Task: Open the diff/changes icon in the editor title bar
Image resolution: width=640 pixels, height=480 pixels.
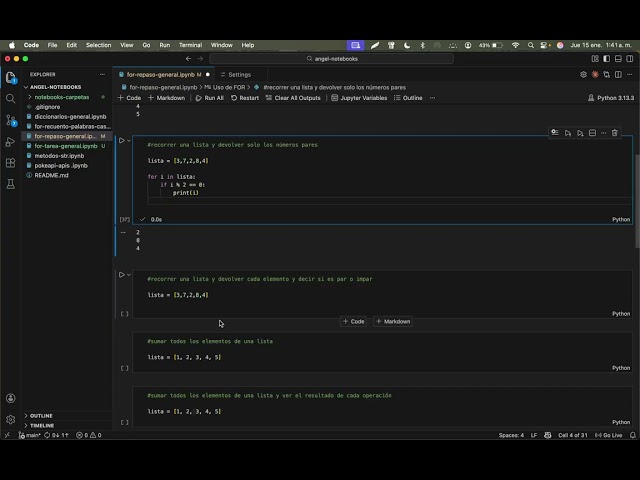Action: (x=607, y=74)
